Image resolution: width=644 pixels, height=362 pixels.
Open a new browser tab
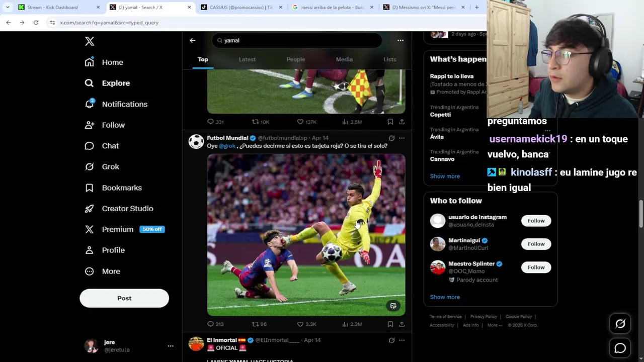(x=476, y=7)
